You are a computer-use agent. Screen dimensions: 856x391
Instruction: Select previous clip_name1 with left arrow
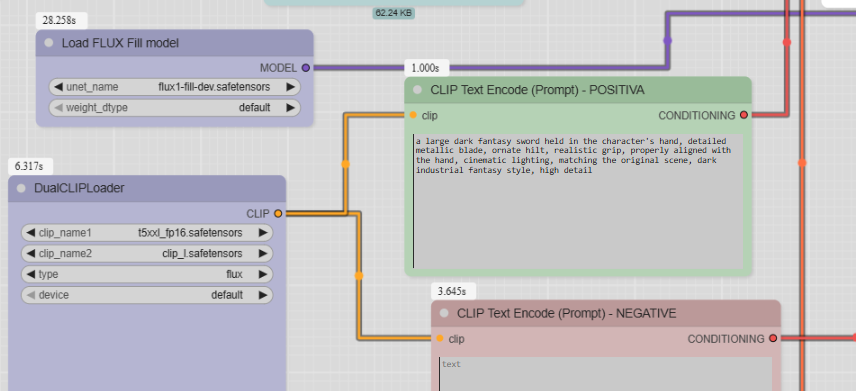pyautogui.click(x=31, y=233)
